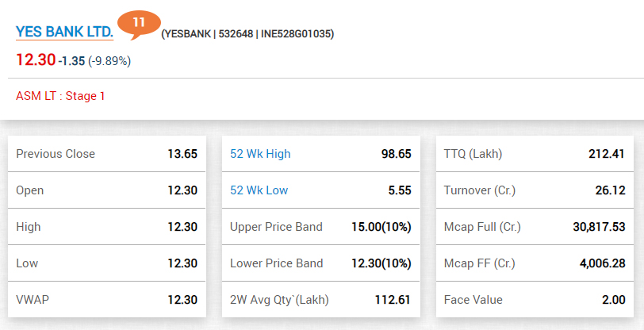Select the VWAP row label
The width and height of the screenshot is (644, 330).
33,300
